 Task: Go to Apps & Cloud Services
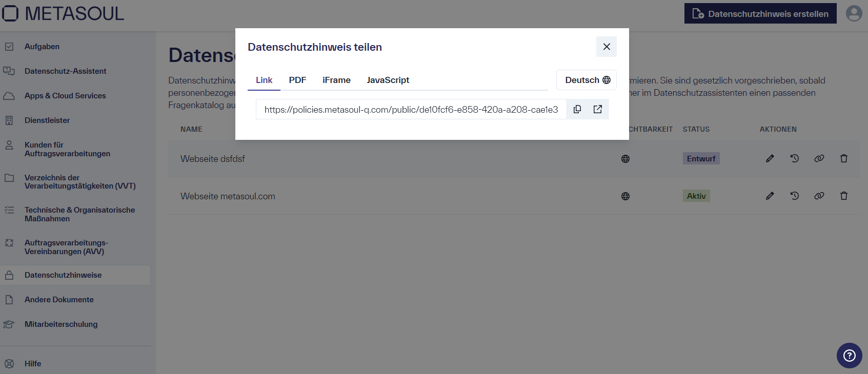click(x=65, y=96)
